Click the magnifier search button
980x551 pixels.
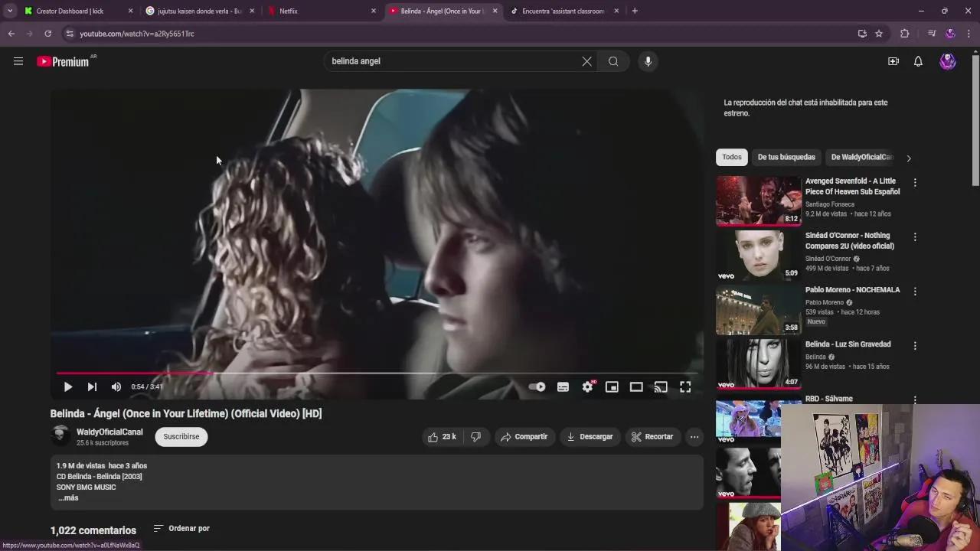pyautogui.click(x=613, y=61)
